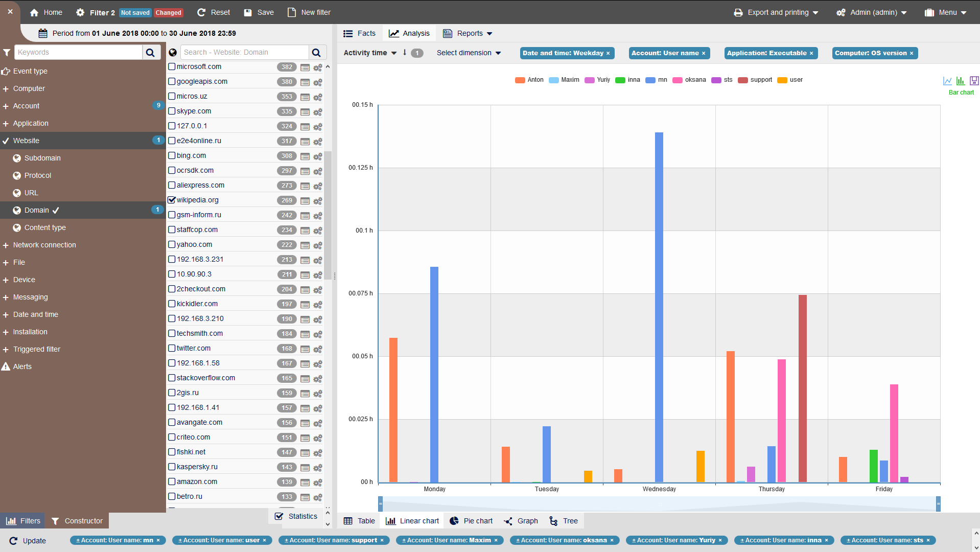Toggle the Statistics checkbox
This screenshot has height=552, width=980.
coord(279,516)
